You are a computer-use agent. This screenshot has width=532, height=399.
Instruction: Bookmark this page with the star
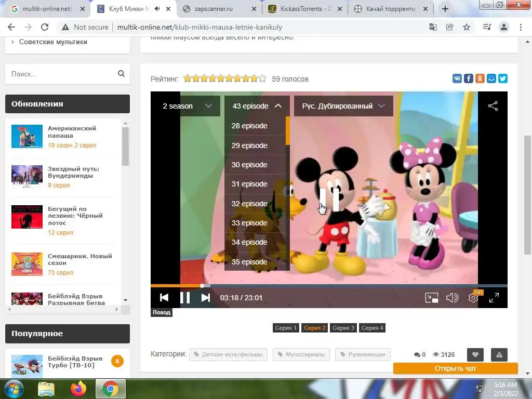(467, 27)
